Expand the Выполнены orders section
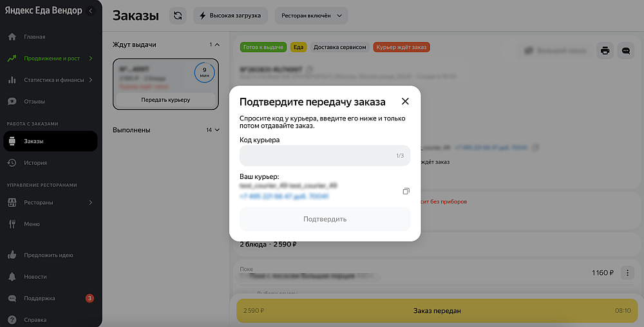 217,130
